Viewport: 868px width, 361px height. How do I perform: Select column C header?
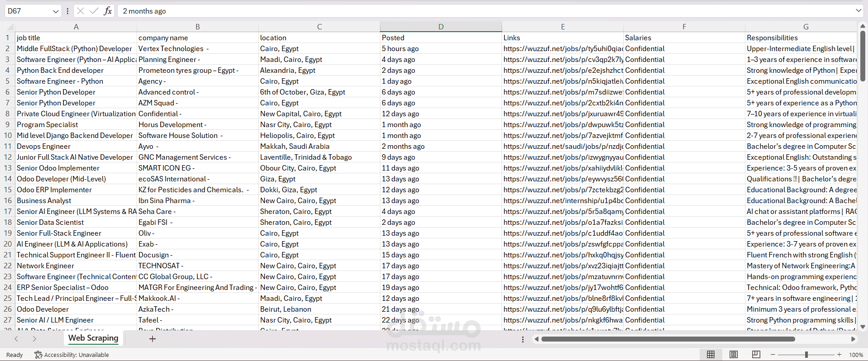[x=319, y=27]
